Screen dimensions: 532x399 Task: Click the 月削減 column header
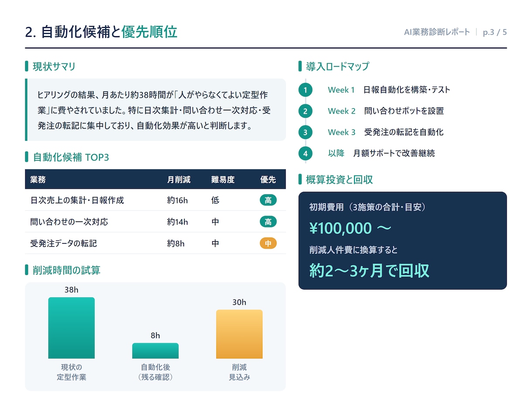179,180
